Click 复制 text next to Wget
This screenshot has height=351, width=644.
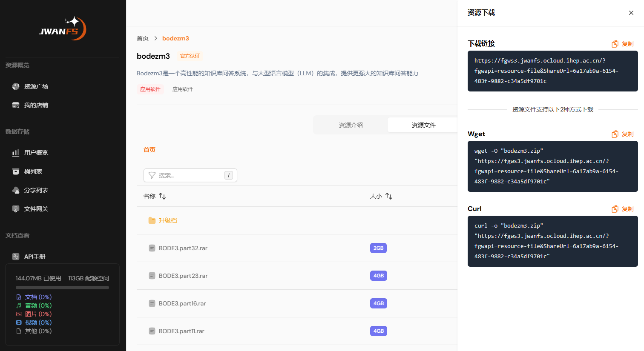(x=627, y=134)
